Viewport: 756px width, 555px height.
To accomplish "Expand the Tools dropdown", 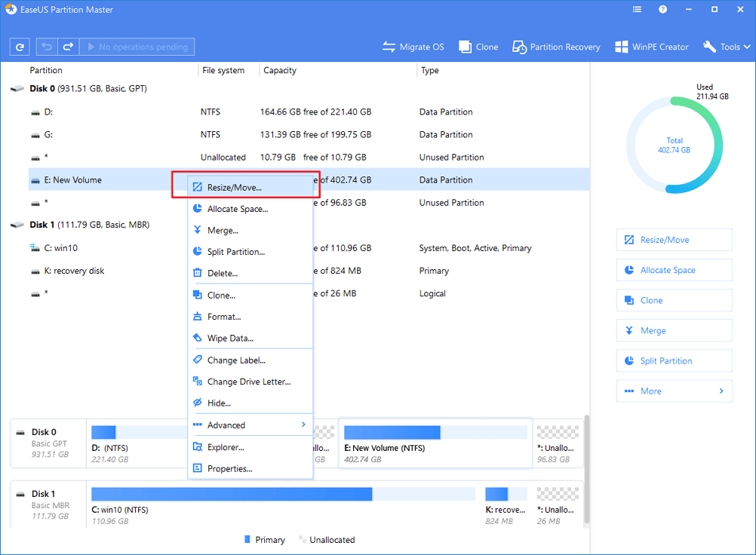I will (727, 47).
